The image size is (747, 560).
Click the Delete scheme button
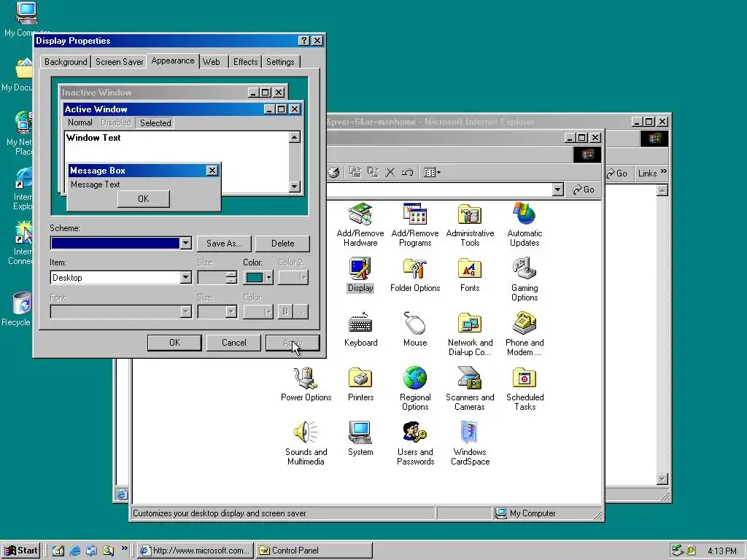(282, 244)
